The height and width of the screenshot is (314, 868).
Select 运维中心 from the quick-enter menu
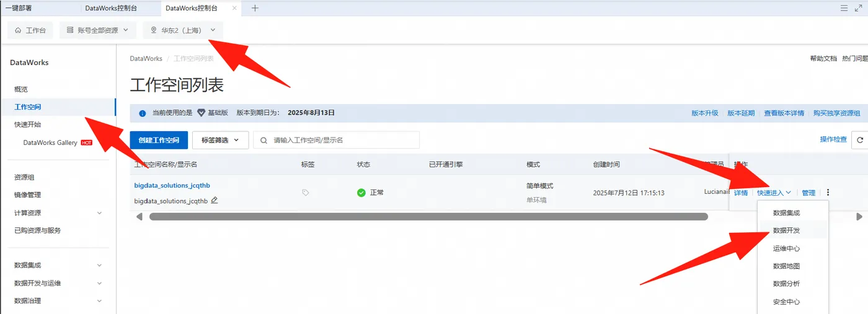point(786,248)
